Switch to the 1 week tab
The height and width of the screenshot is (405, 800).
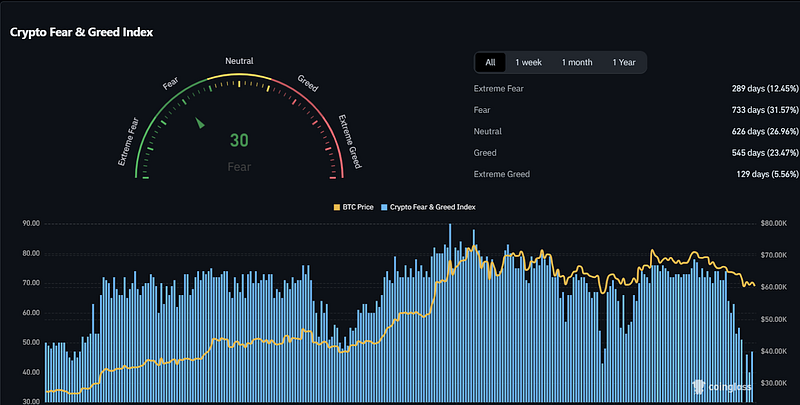click(x=528, y=62)
